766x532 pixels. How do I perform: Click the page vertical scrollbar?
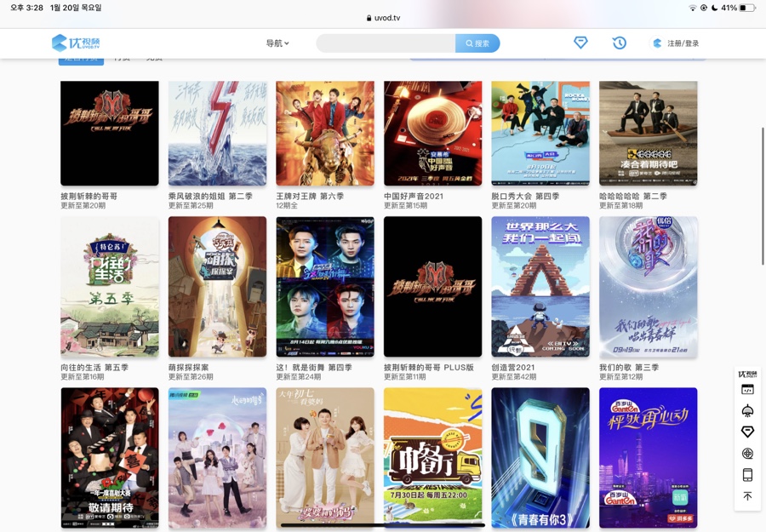[x=763, y=196]
